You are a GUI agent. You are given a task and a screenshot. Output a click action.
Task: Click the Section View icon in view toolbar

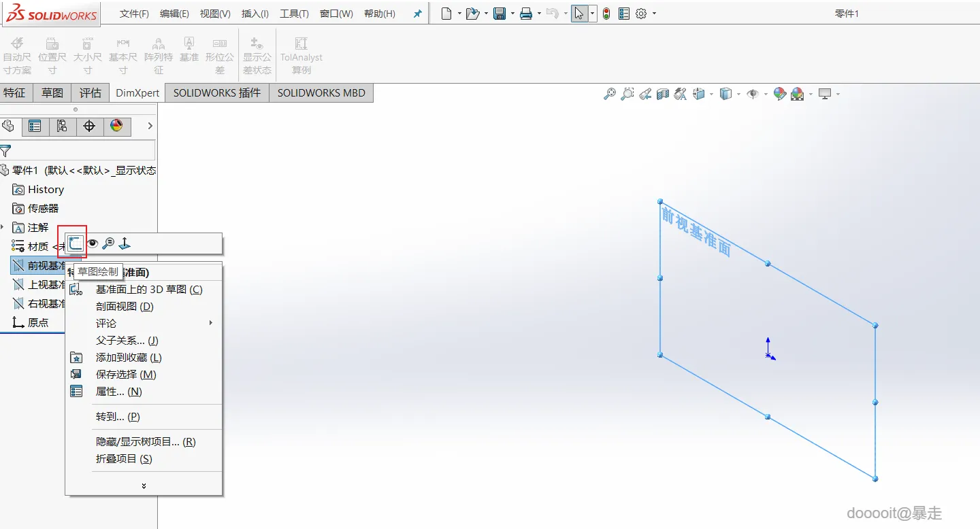(663, 94)
